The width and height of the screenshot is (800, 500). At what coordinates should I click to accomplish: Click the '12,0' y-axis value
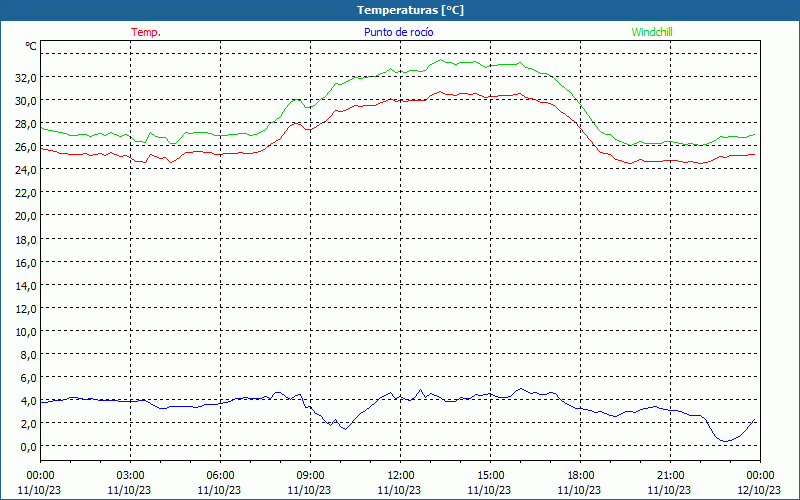click(28, 309)
